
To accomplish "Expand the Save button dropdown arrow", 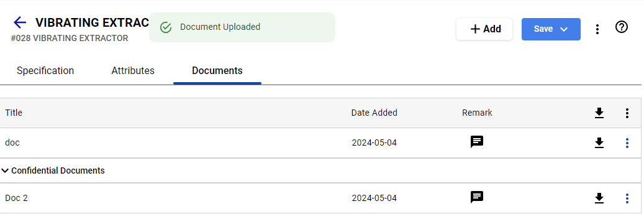I will (564, 29).
